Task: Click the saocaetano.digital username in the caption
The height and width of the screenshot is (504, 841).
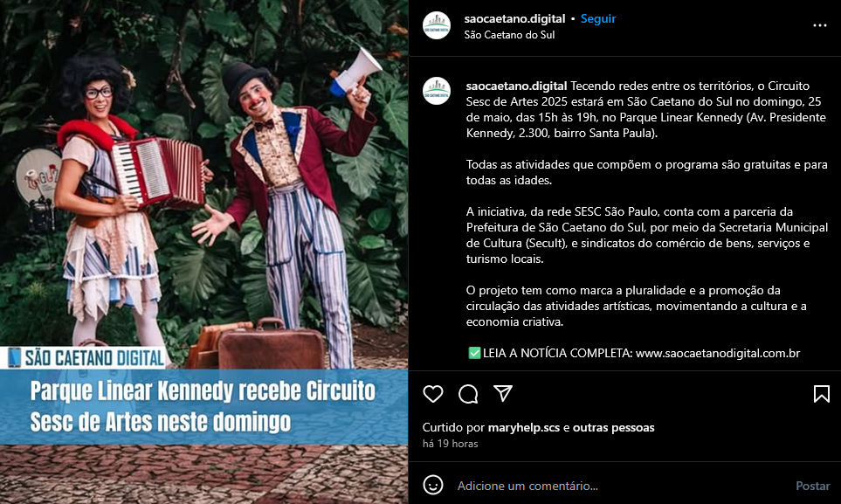Action: [516, 86]
